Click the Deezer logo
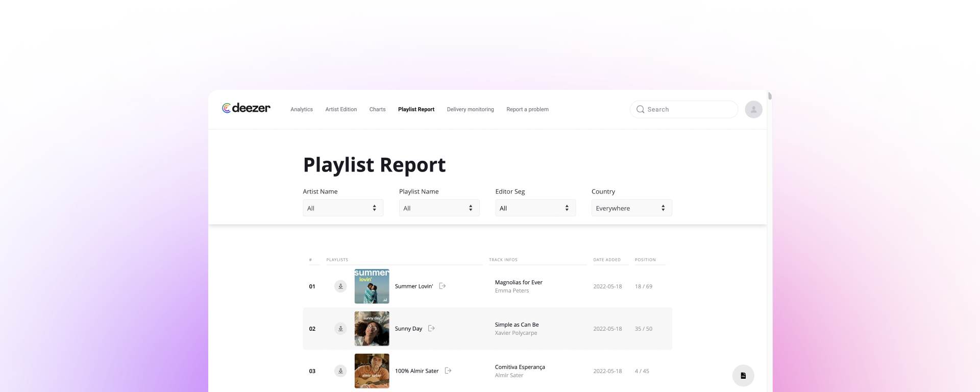980x392 pixels. click(x=246, y=108)
